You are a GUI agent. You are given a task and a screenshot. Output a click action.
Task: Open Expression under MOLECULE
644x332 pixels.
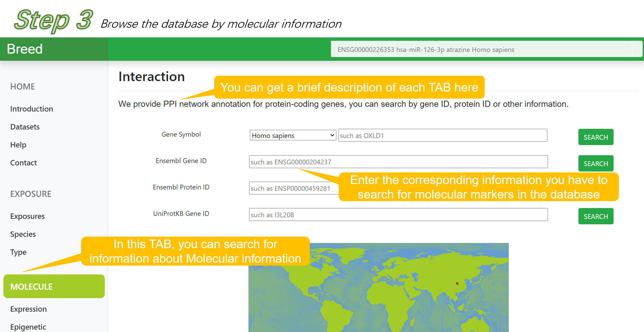28,309
